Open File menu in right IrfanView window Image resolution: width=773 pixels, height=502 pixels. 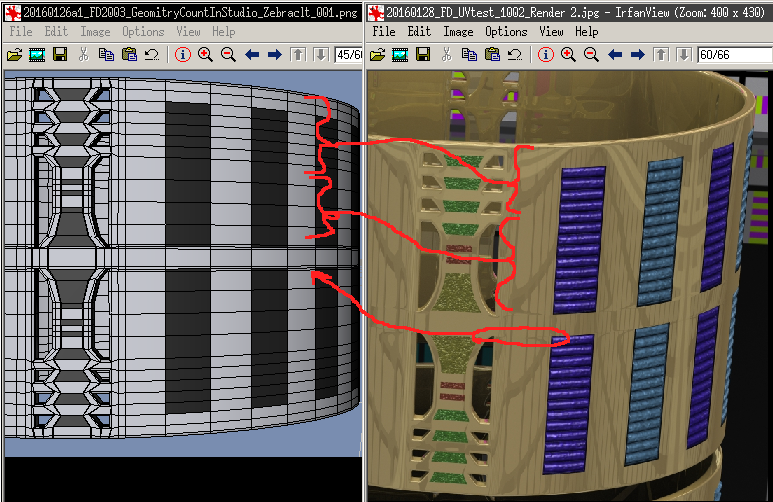tap(384, 32)
